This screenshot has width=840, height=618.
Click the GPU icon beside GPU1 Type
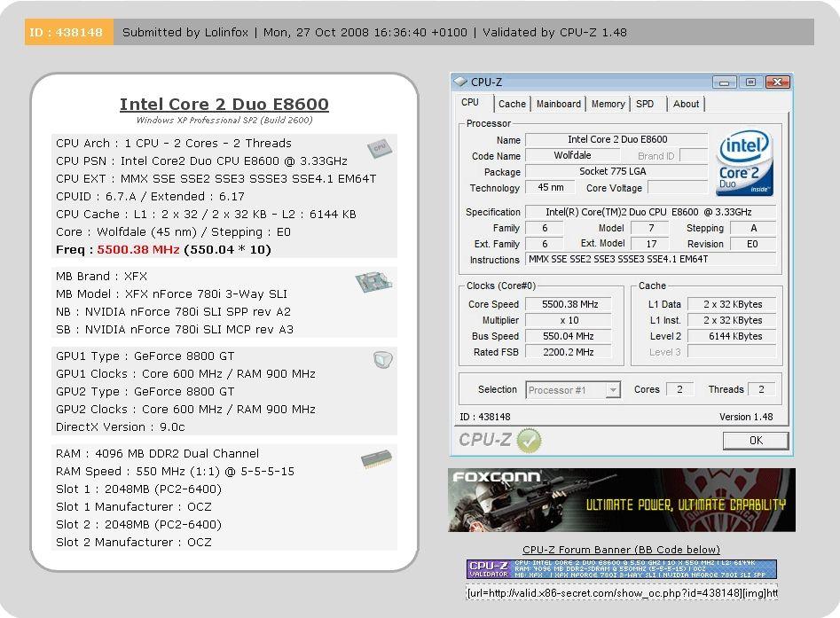(382, 359)
